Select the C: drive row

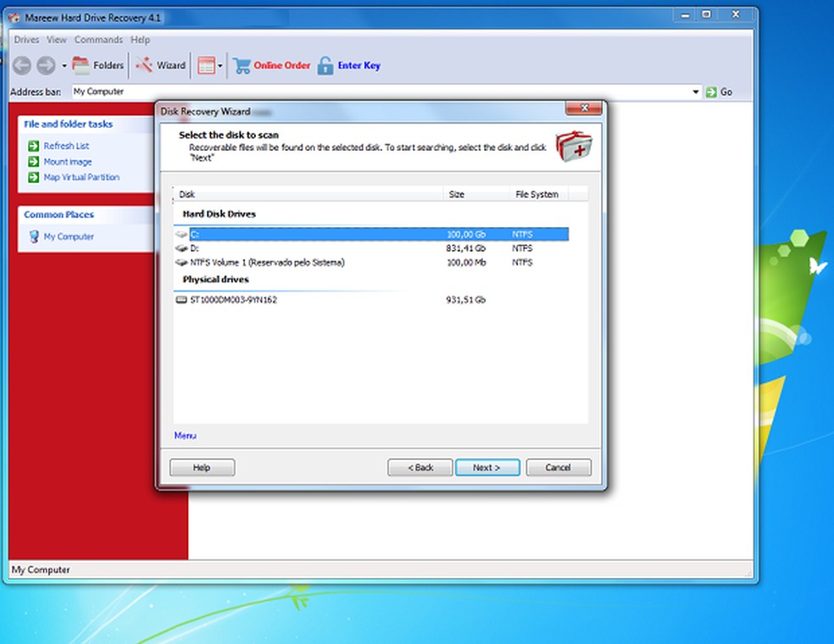(x=371, y=234)
